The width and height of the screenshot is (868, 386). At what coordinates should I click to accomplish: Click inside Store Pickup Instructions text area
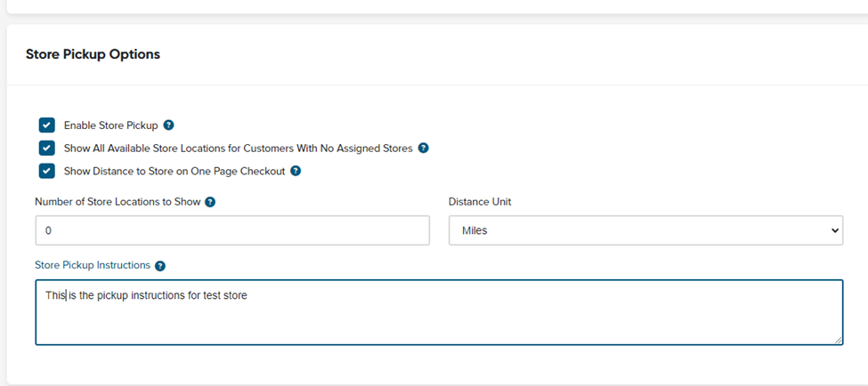pyautogui.click(x=439, y=312)
